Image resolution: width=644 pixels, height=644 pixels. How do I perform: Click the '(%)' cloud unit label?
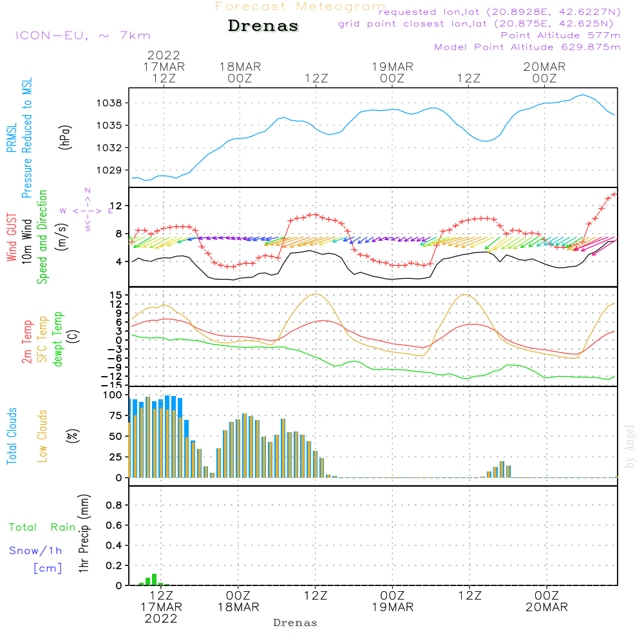tap(72, 436)
